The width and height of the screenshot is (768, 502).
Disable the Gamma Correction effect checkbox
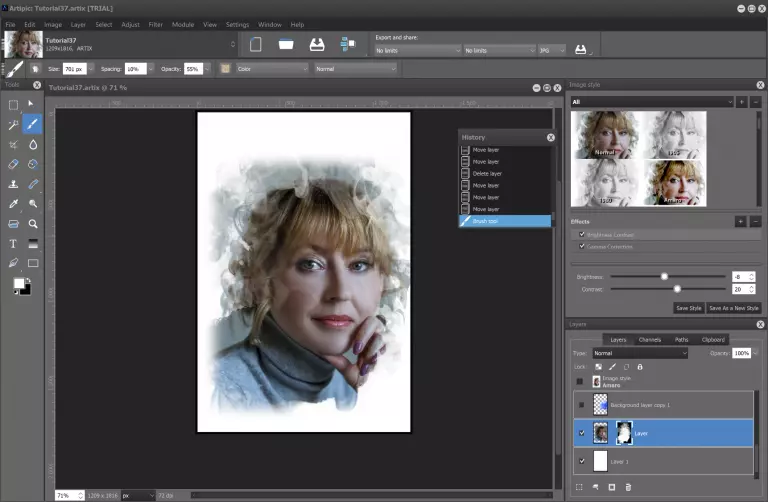[582, 246]
